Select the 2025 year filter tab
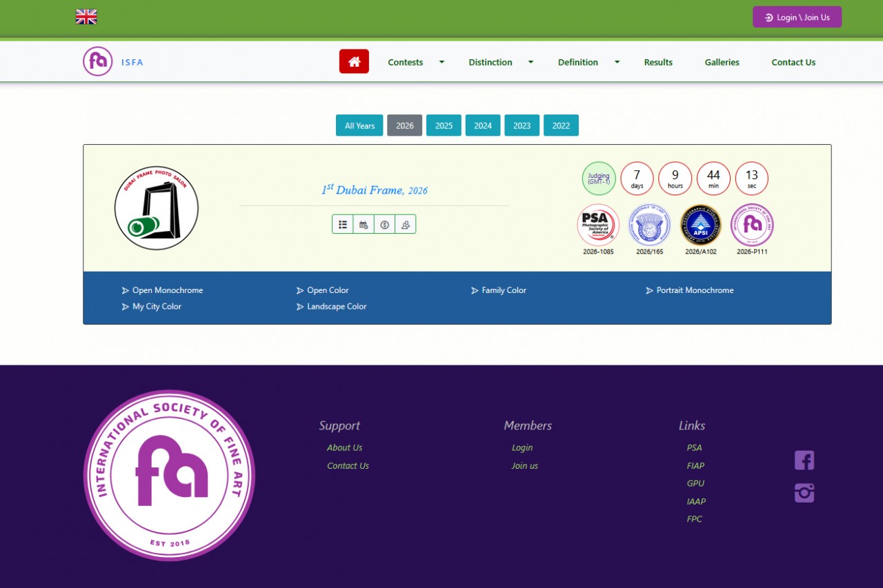The width and height of the screenshot is (883, 588). (444, 125)
